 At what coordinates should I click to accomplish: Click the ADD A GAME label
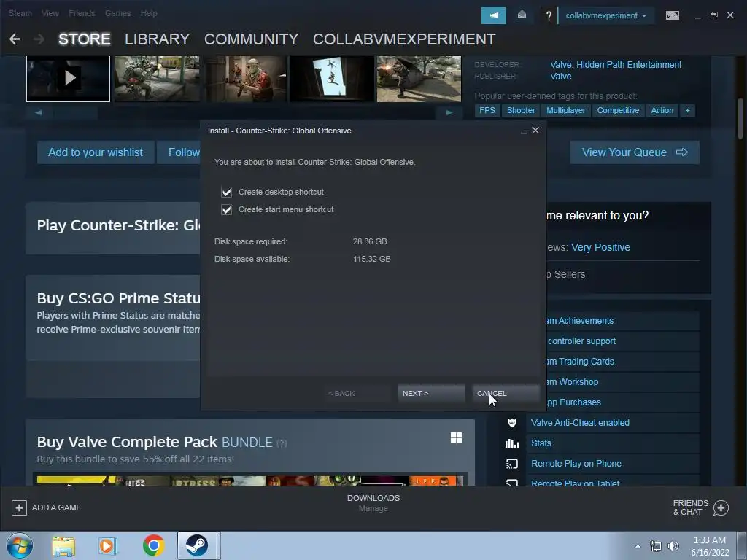point(56,507)
